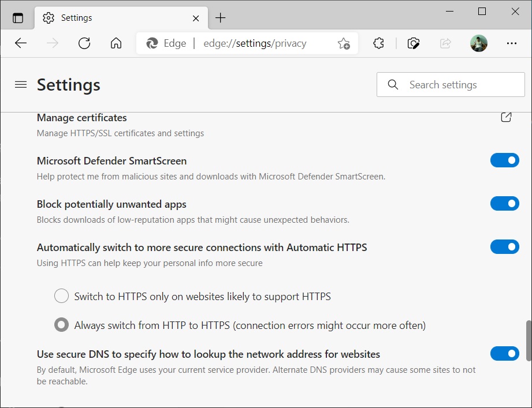Screen dimensions: 532x408
Task: Open the Settings and more ellipsis menu
Action: point(512,43)
